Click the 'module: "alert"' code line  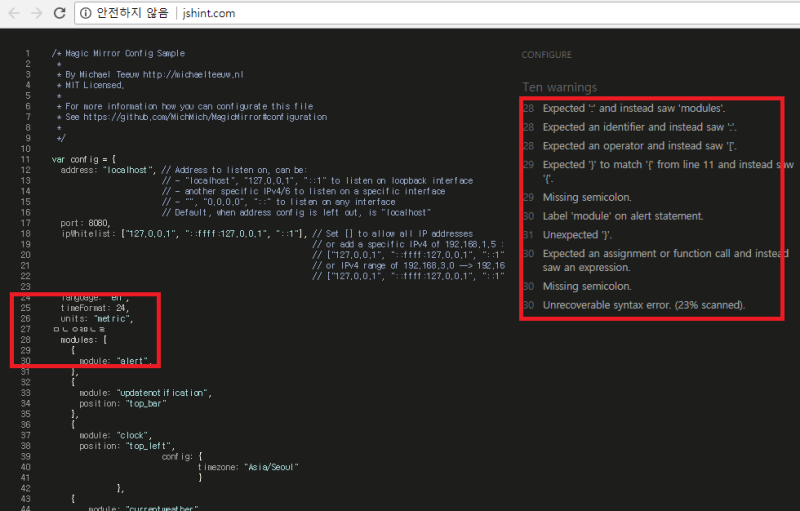(x=115, y=361)
